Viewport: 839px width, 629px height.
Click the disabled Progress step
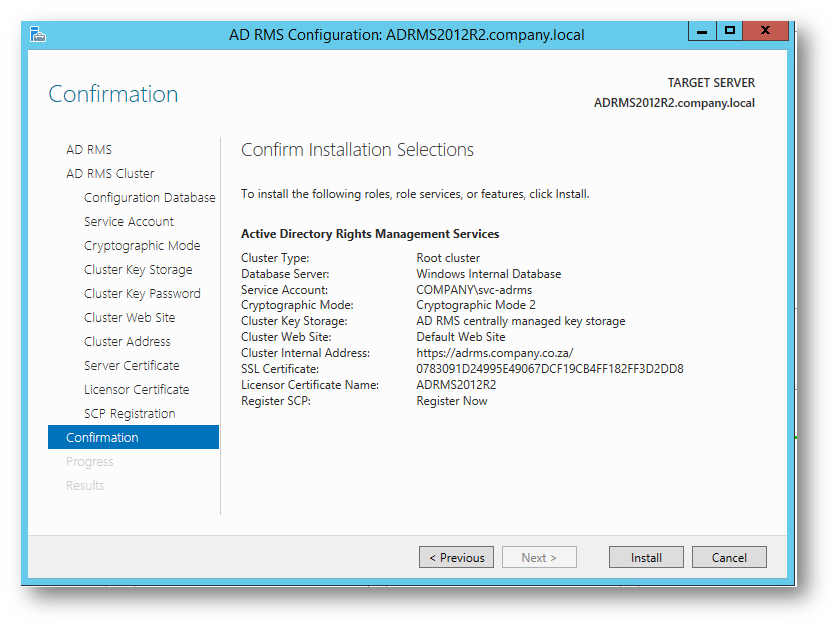click(89, 462)
